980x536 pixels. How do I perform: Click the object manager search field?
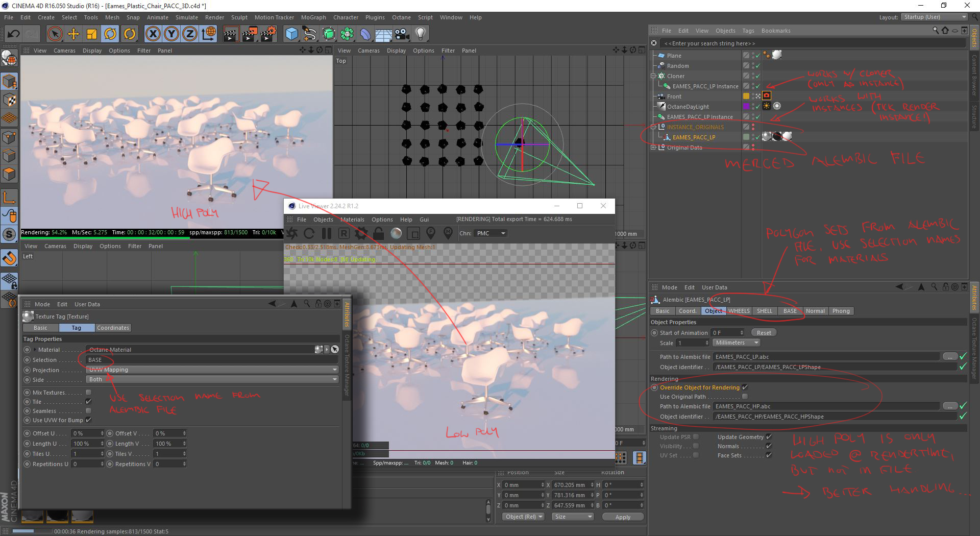click(814, 43)
